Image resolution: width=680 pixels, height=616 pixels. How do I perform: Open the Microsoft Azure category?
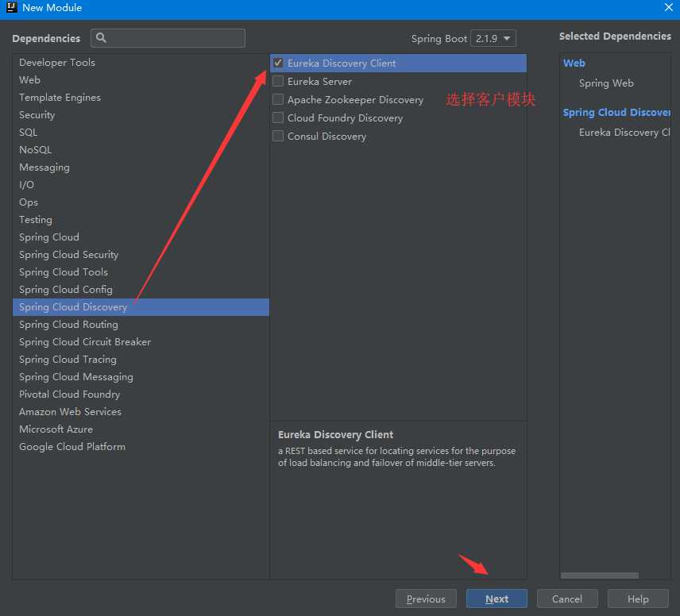pyautogui.click(x=141, y=429)
